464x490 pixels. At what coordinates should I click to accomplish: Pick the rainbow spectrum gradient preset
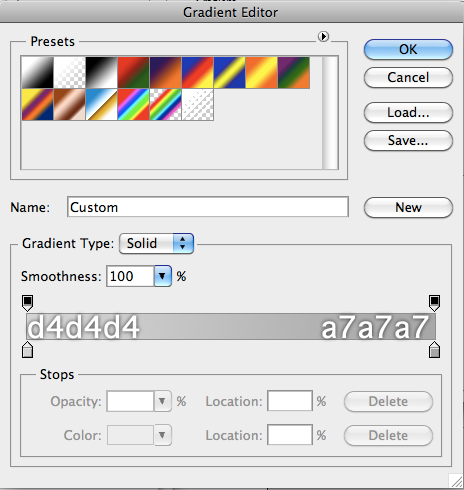coord(133,104)
